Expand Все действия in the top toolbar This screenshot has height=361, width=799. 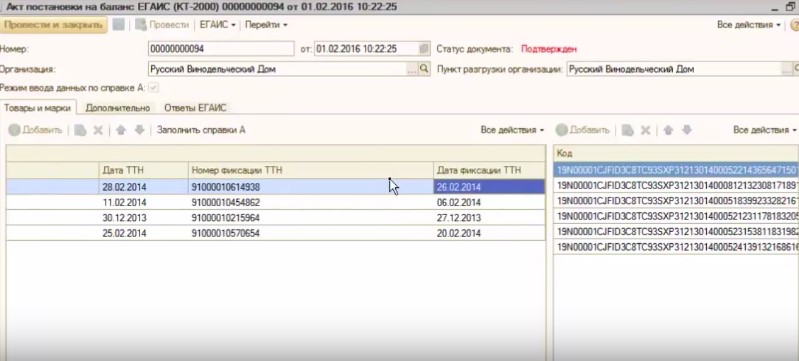click(x=749, y=24)
